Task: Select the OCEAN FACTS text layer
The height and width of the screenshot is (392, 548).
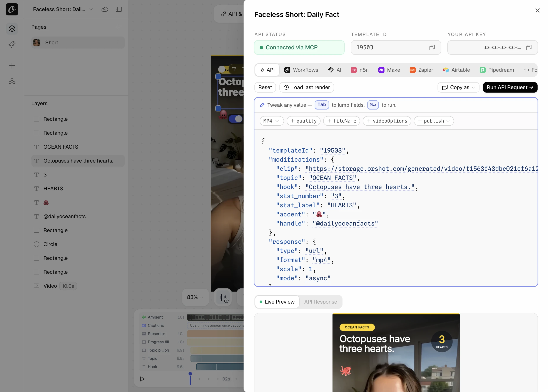Action: [x=78, y=147]
